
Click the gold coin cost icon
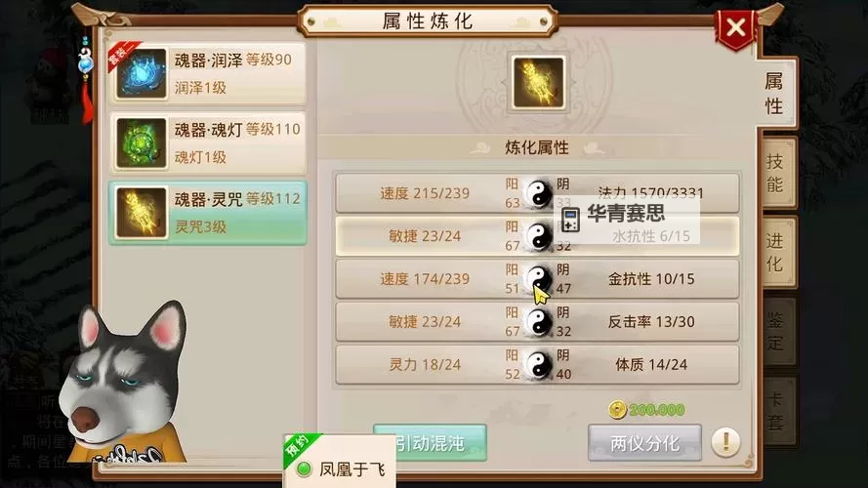(x=617, y=410)
